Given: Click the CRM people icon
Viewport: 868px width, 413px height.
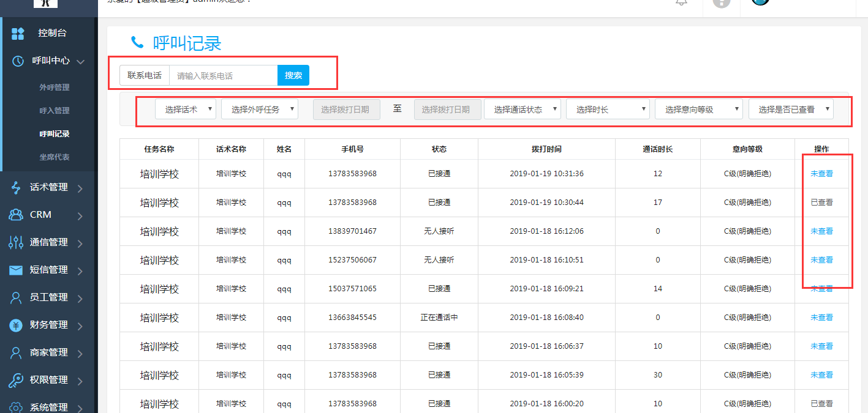Looking at the screenshot, I should pos(17,215).
